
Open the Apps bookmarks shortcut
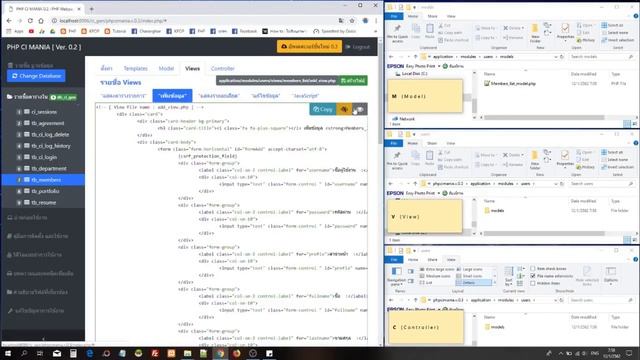(16, 31)
